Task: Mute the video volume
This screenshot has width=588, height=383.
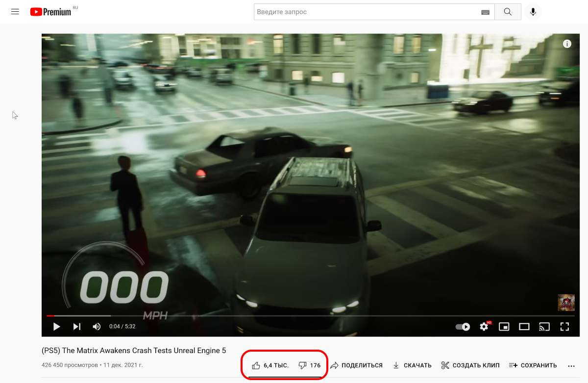Action: point(97,326)
